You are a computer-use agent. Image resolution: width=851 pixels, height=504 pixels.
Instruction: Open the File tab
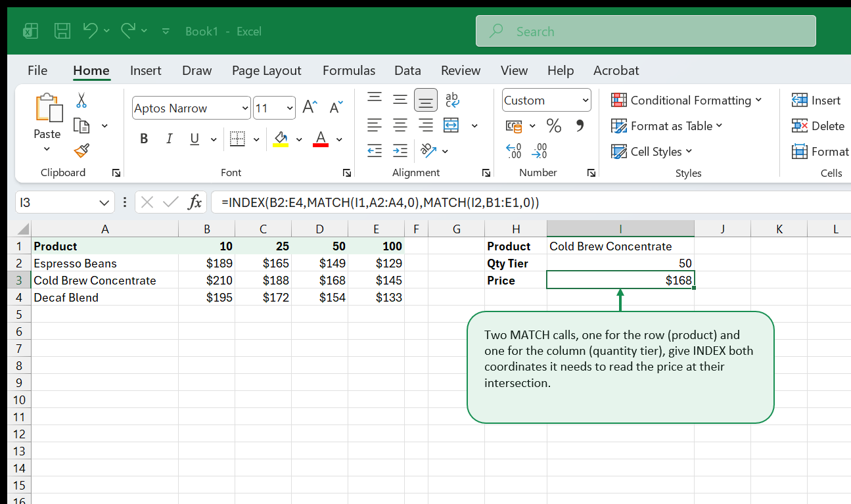37,70
